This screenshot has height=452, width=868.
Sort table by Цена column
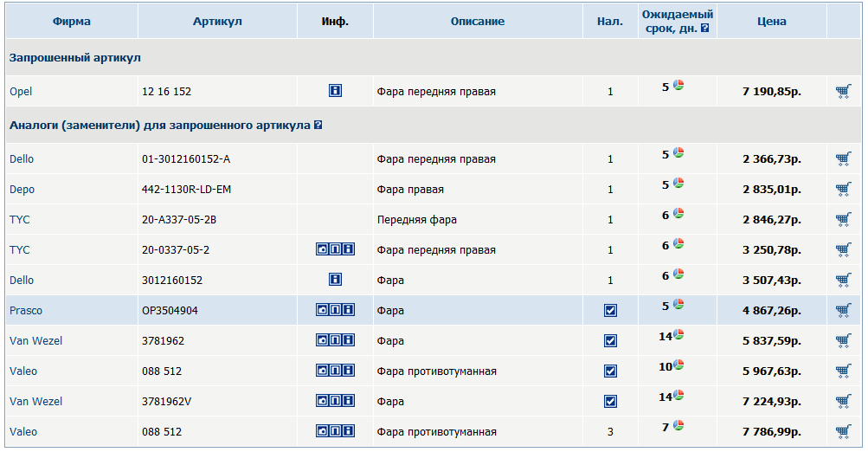pos(772,22)
